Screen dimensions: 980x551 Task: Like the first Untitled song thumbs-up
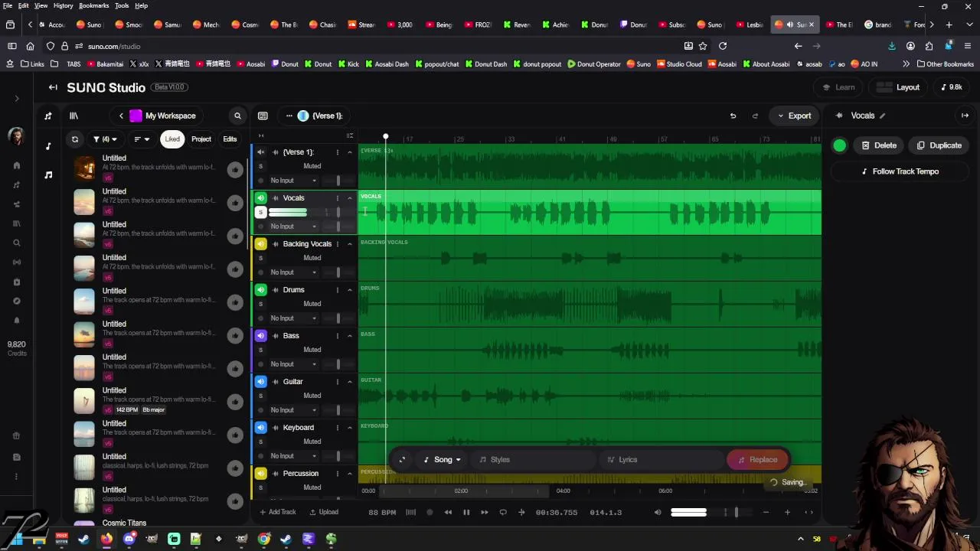[235, 170]
